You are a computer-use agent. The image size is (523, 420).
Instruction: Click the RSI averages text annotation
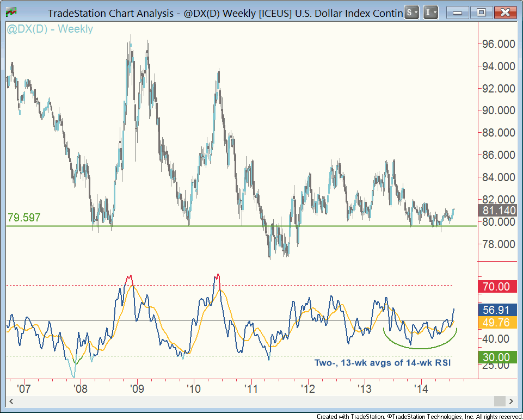(x=384, y=362)
